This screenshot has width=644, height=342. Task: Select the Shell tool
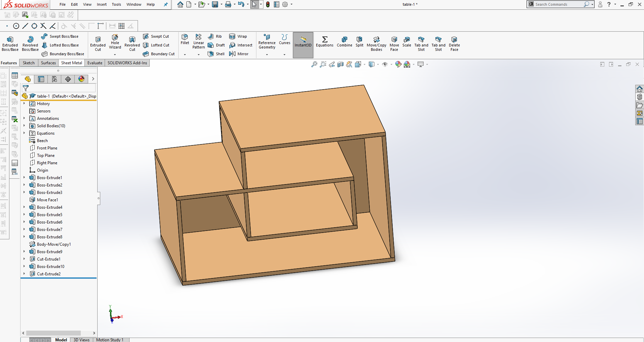[216, 54]
